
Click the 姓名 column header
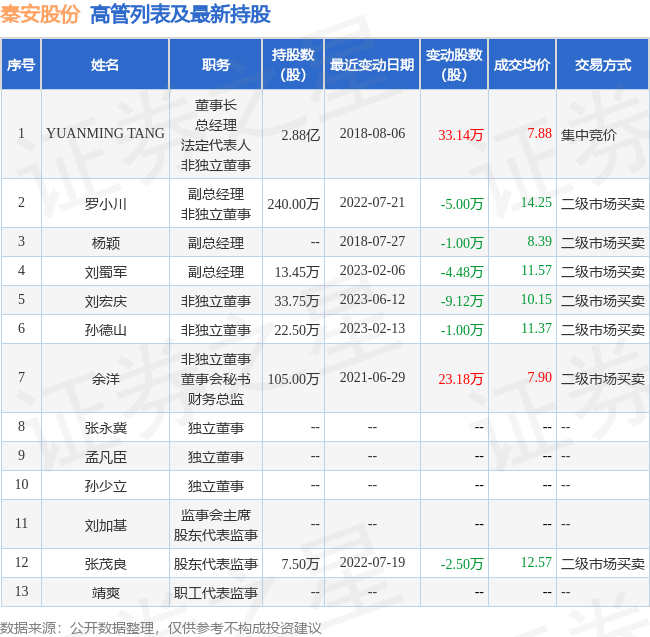105,65
